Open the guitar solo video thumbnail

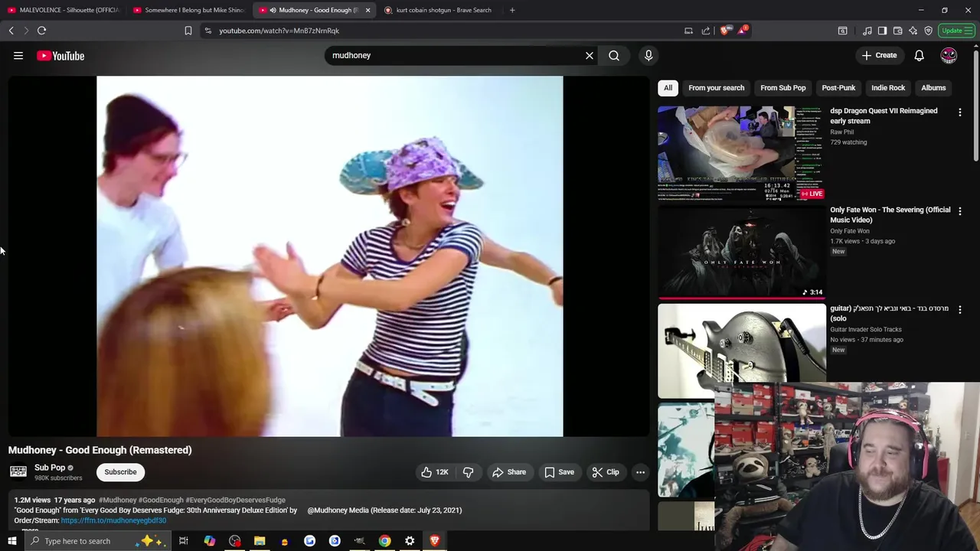click(741, 350)
